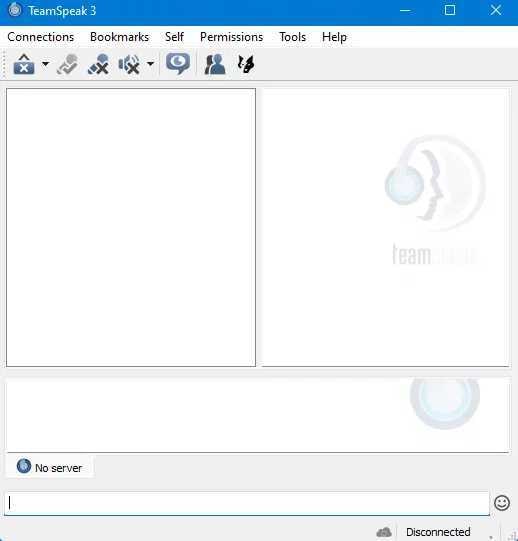
Task: Minimize the TeamSpeak 3 window
Action: pos(405,10)
